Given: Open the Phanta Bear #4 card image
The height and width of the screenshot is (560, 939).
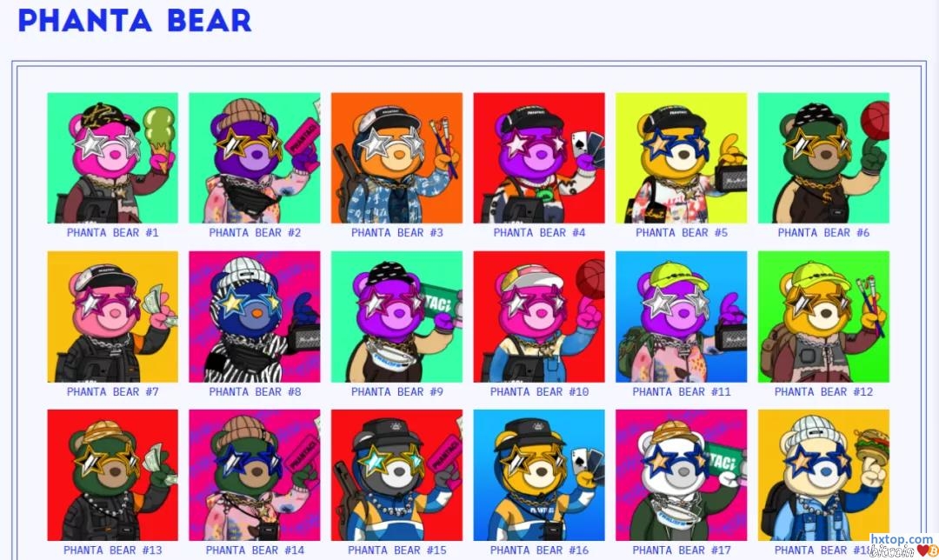Looking at the screenshot, I should pos(539,158).
